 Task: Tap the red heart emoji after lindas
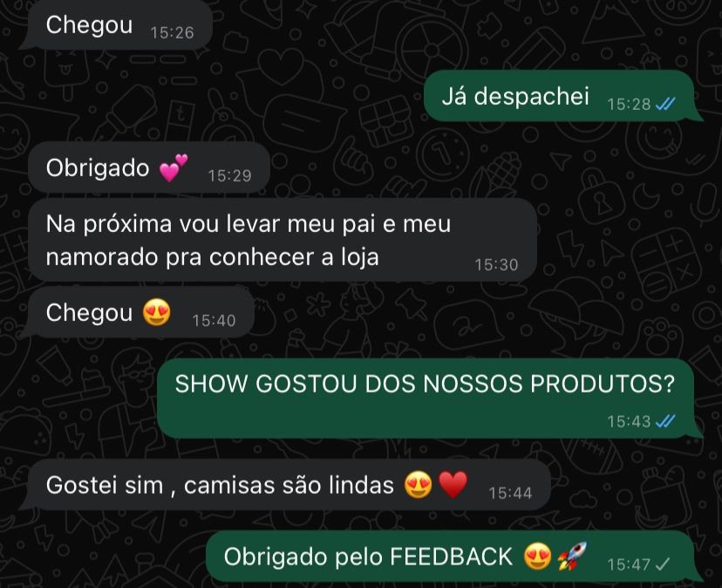click(453, 485)
